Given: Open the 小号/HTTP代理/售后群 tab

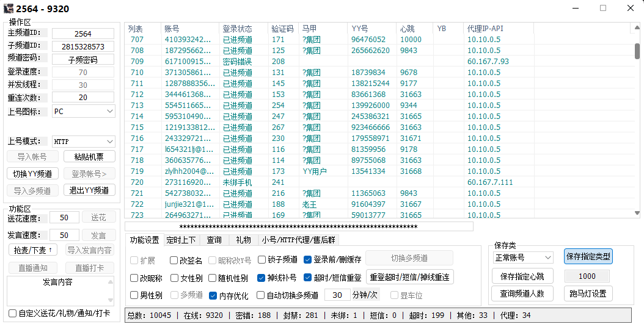Looking at the screenshot, I should coord(299,240).
